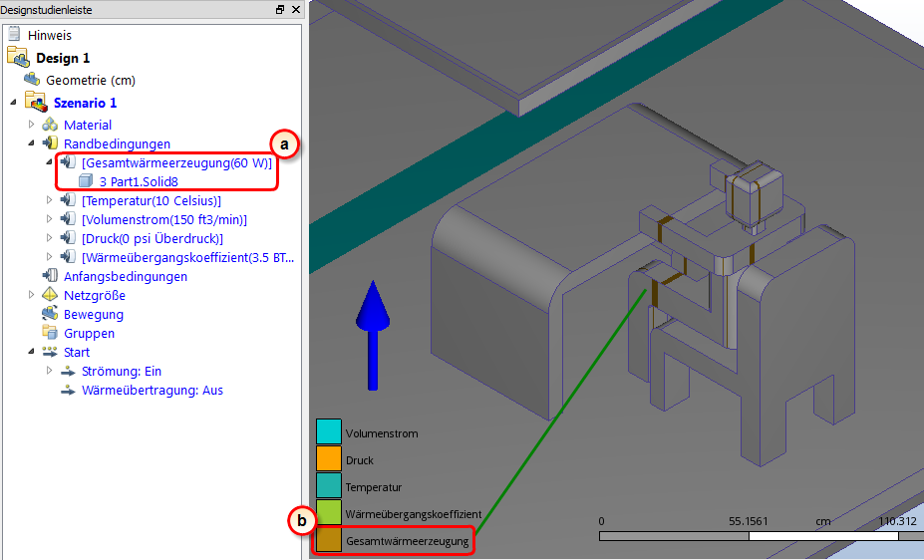The height and width of the screenshot is (560, 924).
Task: Float the Designstudienleiste panel with the restore icon
Action: 280,9
